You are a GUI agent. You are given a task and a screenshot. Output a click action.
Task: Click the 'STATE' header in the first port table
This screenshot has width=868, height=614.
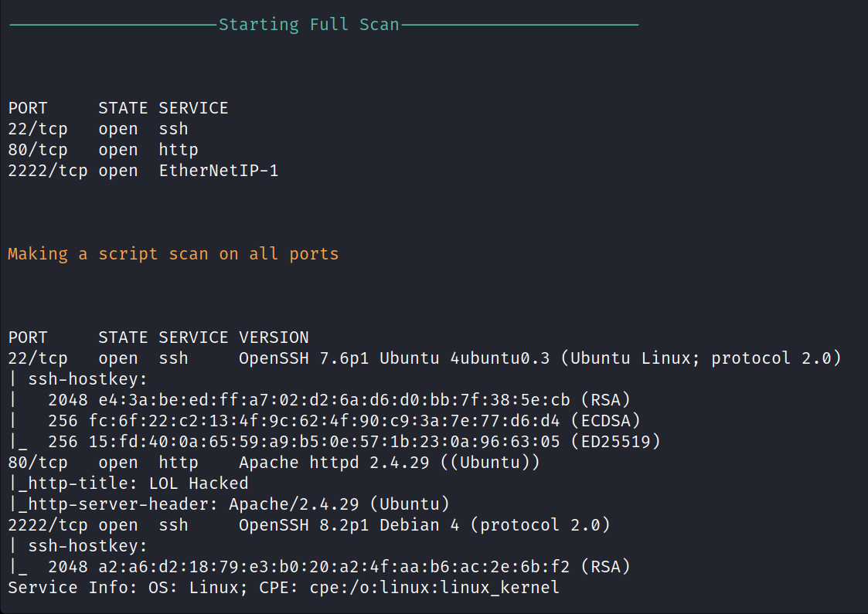click(123, 108)
